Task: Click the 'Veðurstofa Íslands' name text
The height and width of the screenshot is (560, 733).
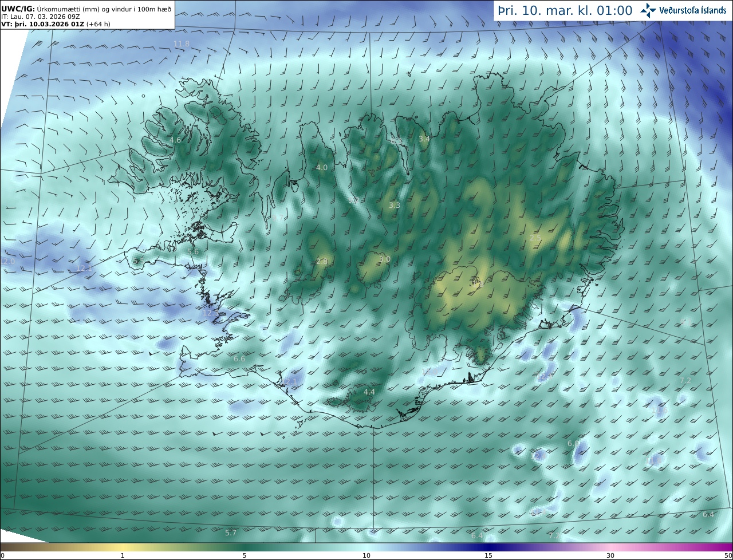Action: (693, 10)
